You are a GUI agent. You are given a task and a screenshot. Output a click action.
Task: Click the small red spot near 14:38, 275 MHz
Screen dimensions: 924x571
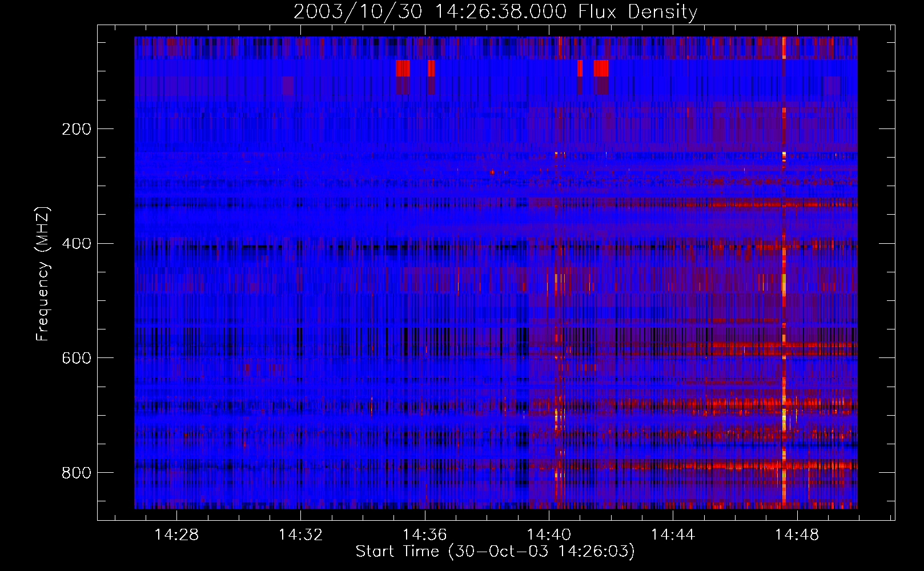tap(492, 171)
